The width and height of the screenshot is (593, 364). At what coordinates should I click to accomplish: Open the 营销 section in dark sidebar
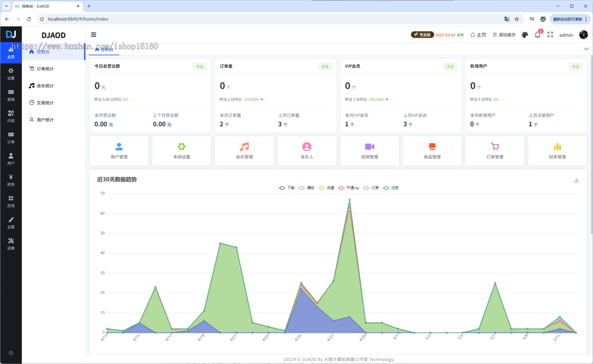click(x=11, y=95)
